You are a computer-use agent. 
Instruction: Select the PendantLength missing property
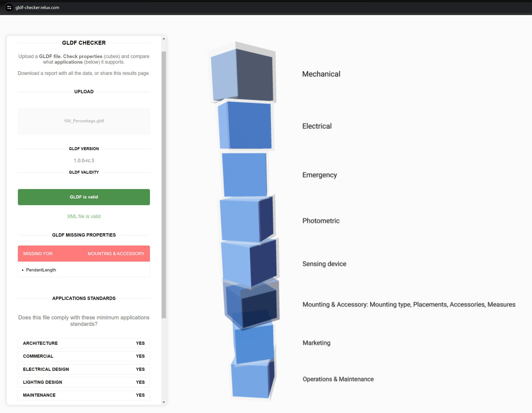[41, 270]
